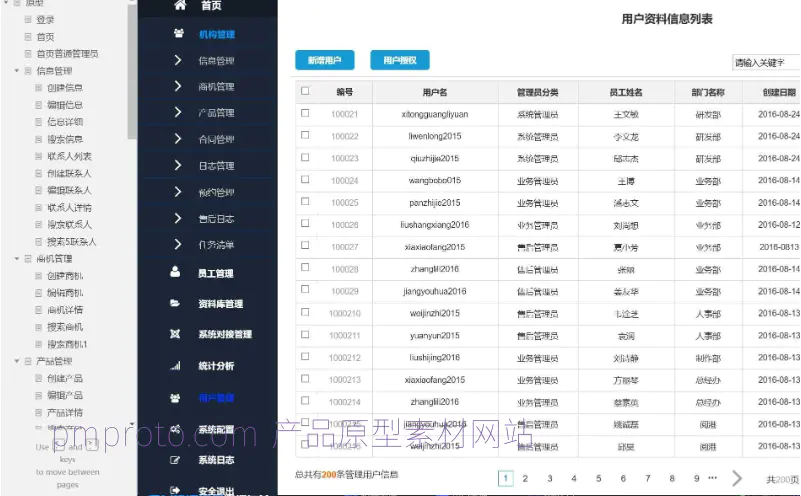This screenshot has height=496, width=801.
Task: Click the 新增用户 button
Action: pyautogui.click(x=324, y=61)
